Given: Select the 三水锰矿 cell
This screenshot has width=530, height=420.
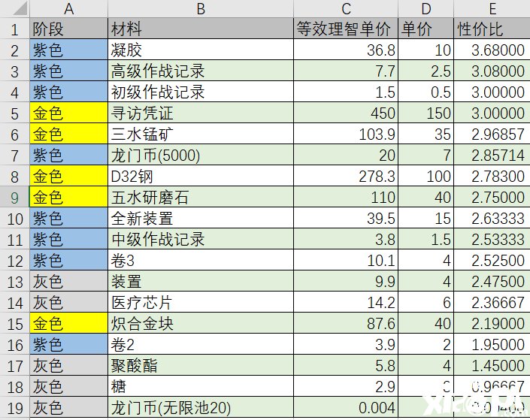Looking at the screenshot, I should [x=201, y=134].
